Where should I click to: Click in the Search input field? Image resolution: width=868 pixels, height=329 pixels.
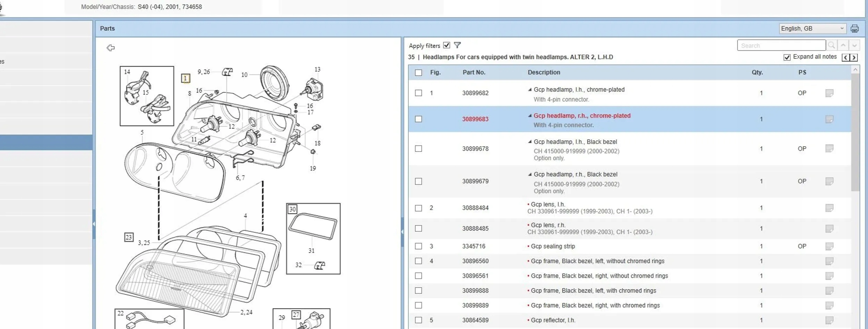click(x=781, y=45)
